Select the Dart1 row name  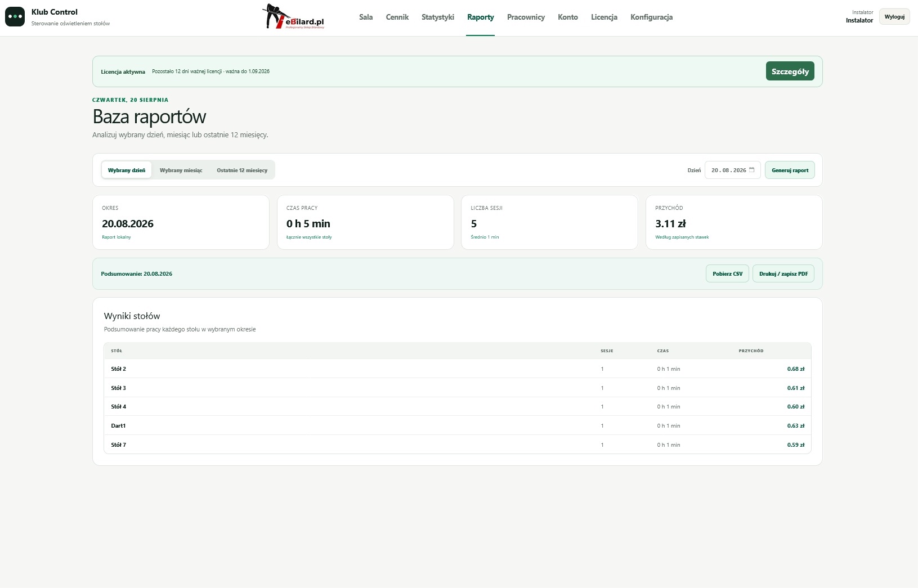(118, 426)
